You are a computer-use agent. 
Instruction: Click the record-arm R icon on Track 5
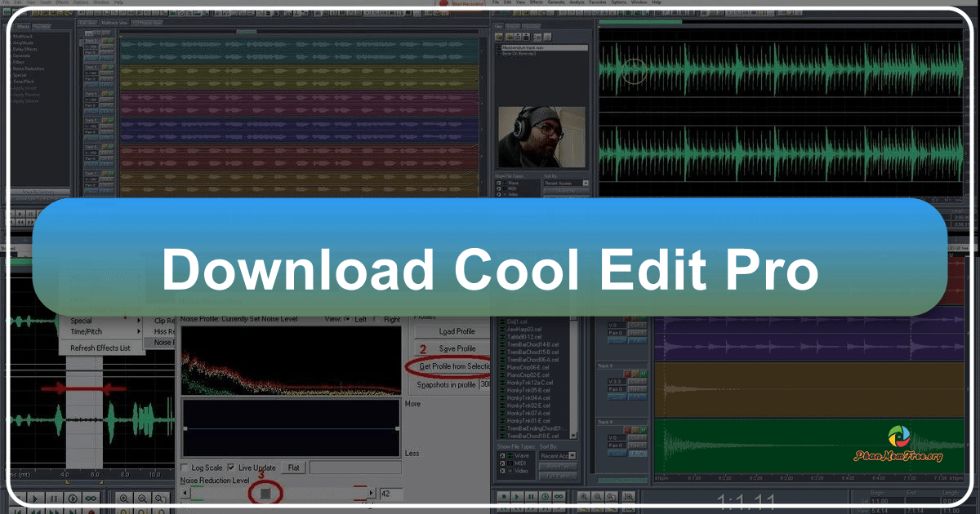click(626, 374)
